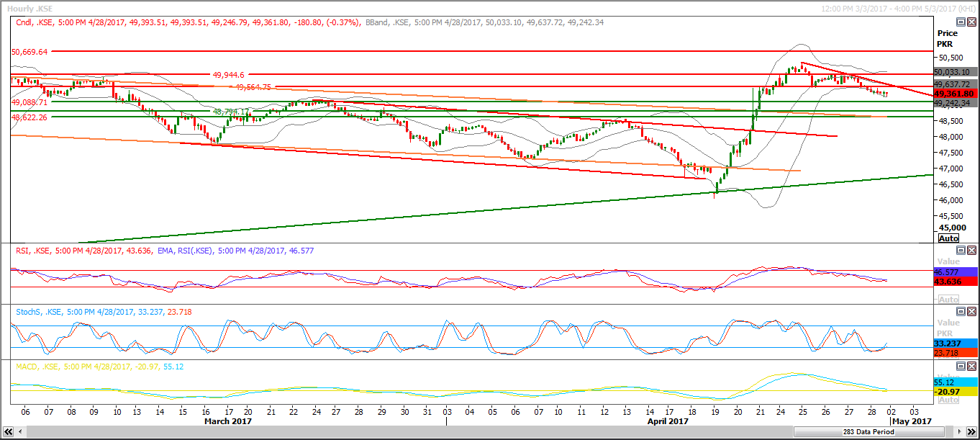This screenshot has height=440, width=980.
Task: Click the 46.577 EMA value tag
Action: pos(956,272)
